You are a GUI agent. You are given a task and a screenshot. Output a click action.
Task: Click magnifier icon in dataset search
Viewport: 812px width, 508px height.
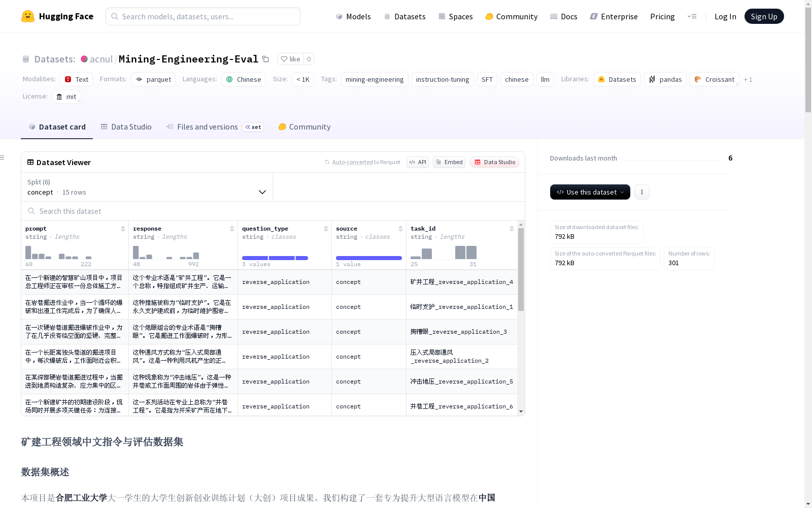[31, 211]
